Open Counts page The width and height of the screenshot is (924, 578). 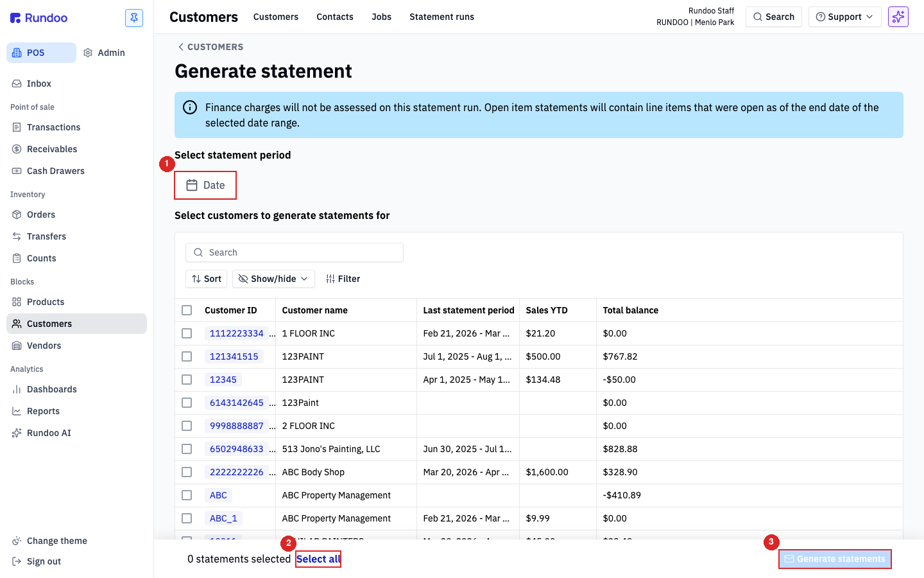pyautogui.click(x=76, y=258)
